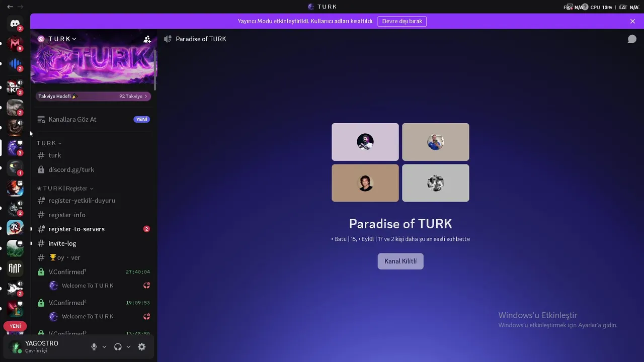Open the green L server icon
Viewport: 644px width, 362px height.
pyautogui.click(x=14, y=309)
